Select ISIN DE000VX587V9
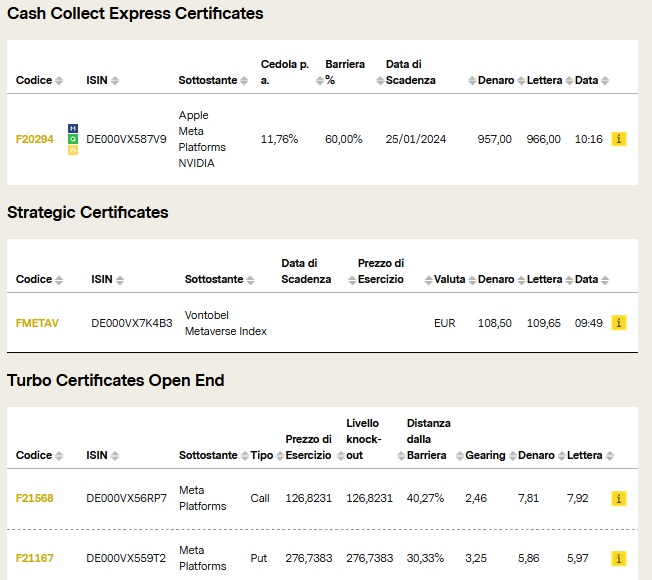The image size is (652, 580). coord(126,139)
